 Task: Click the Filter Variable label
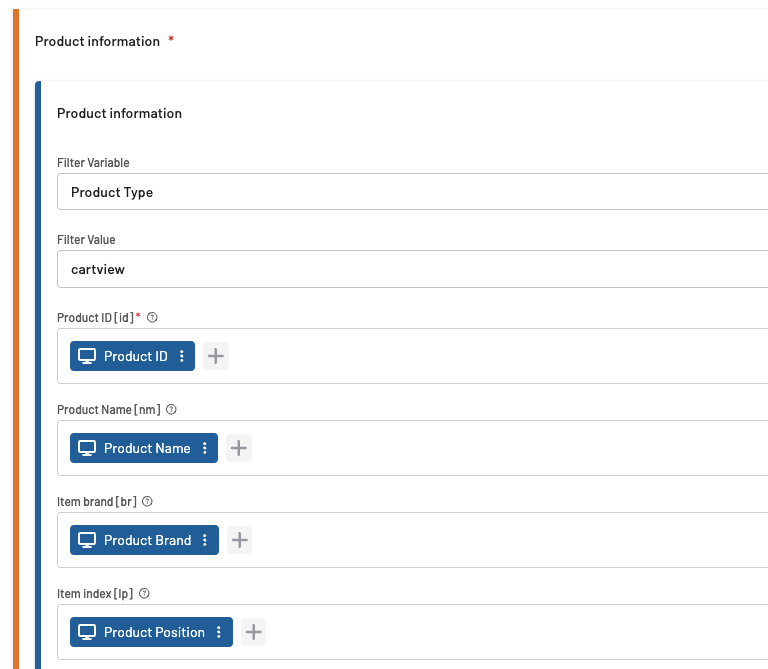click(x=93, y=163)
